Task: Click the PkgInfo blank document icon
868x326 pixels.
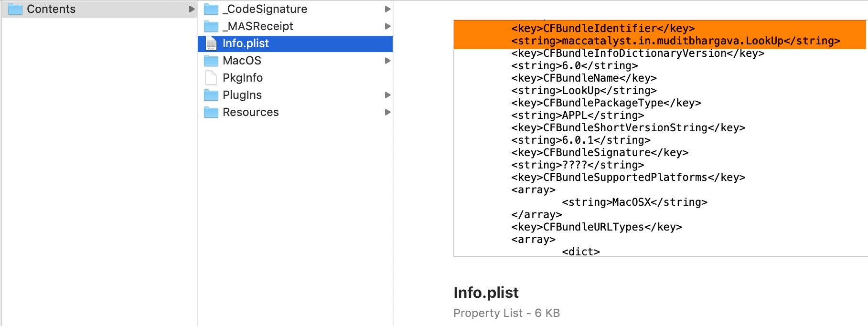Action: (211, 78)
